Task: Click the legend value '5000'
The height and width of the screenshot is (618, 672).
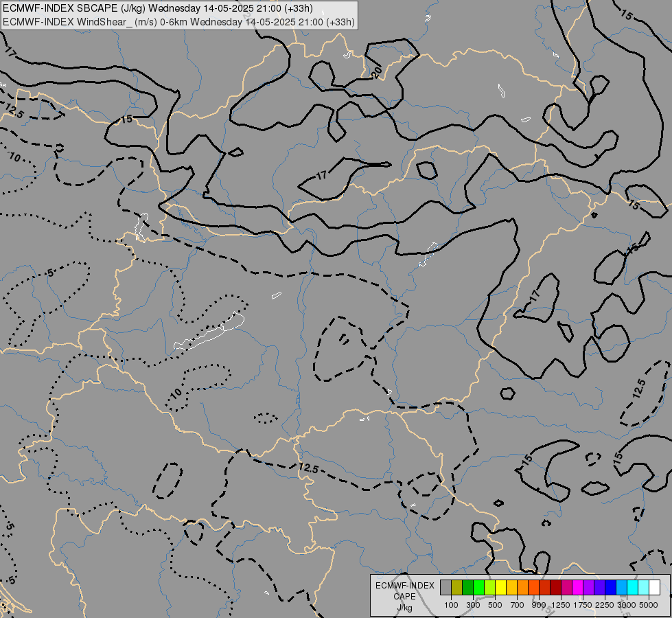Action: pyautogui.click(x=649, y=605)
